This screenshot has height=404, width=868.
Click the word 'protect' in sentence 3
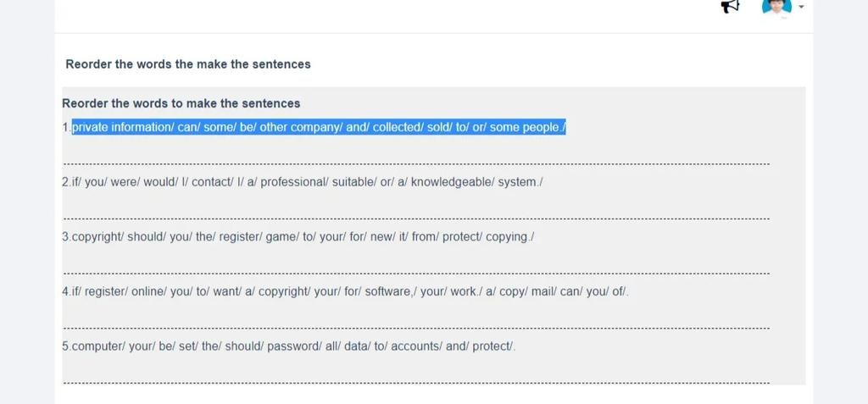click(462, 237)
